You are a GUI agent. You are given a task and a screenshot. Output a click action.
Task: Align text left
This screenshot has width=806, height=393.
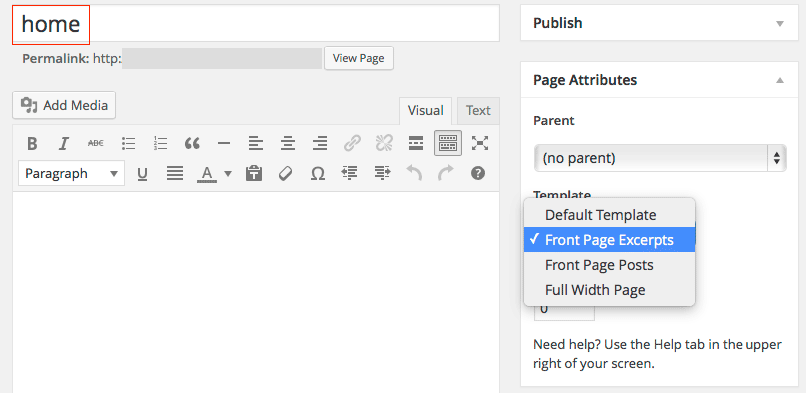click(255, 143)
